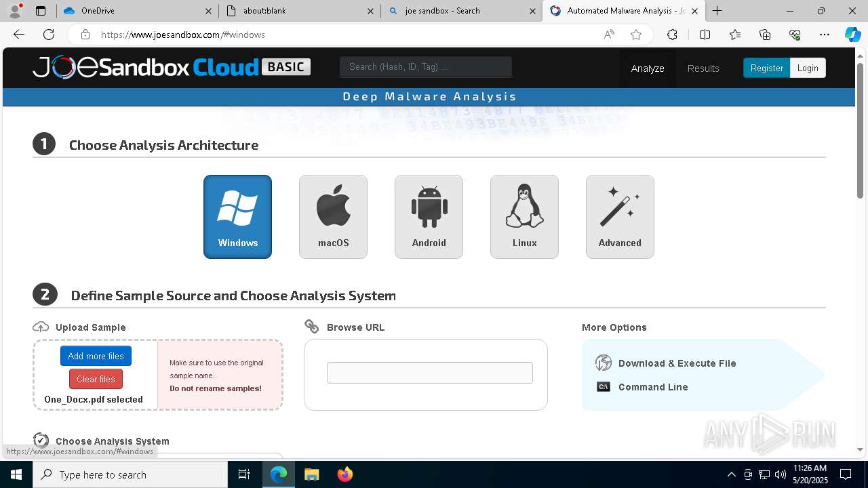This screenshot has width=868, height=488.
Task: Click 'Choose Analysis Architecture' heading
Action: (163, 145)
